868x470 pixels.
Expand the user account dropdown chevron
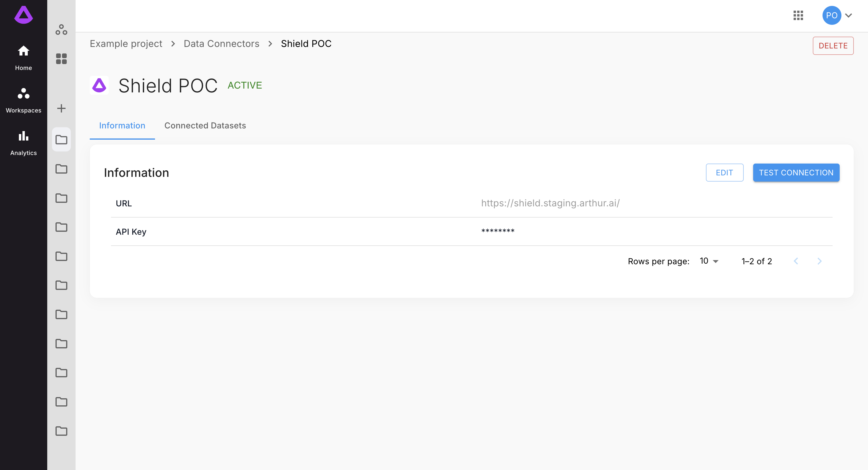click(x=849, y=15)
